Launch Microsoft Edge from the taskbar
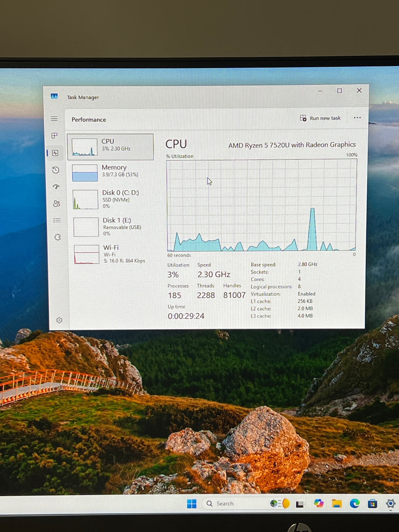 (355, 504)
